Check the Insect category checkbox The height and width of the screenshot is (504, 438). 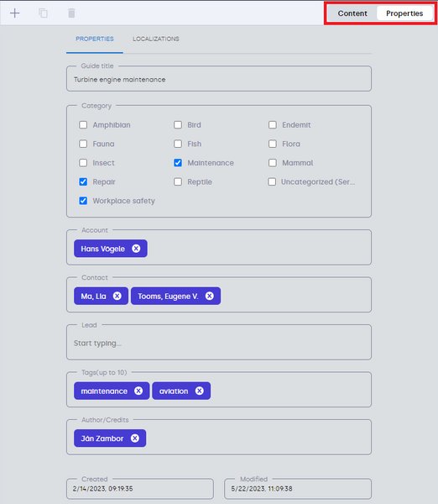click(83, 163)
